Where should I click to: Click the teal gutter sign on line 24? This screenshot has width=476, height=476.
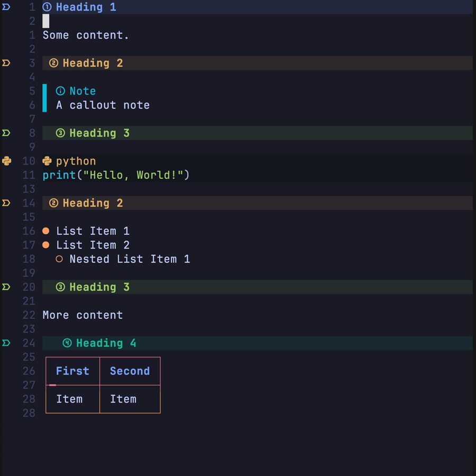[x=6, y=343]
